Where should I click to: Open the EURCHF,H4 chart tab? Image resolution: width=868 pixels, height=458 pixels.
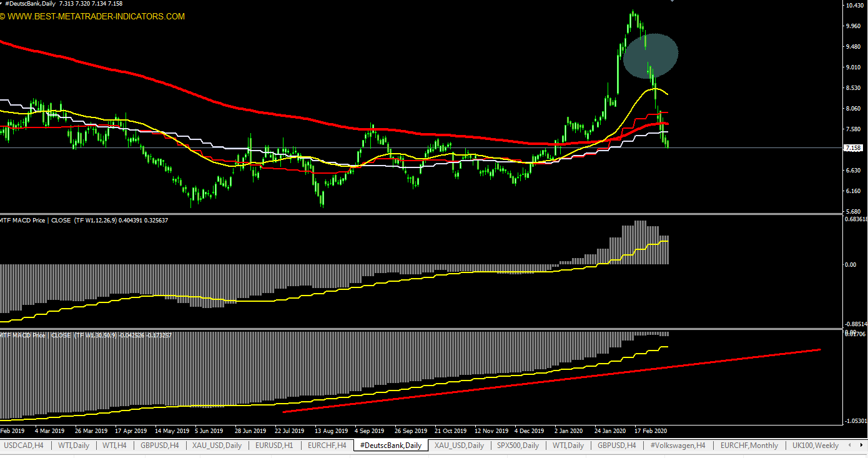[x=327, y=446]
